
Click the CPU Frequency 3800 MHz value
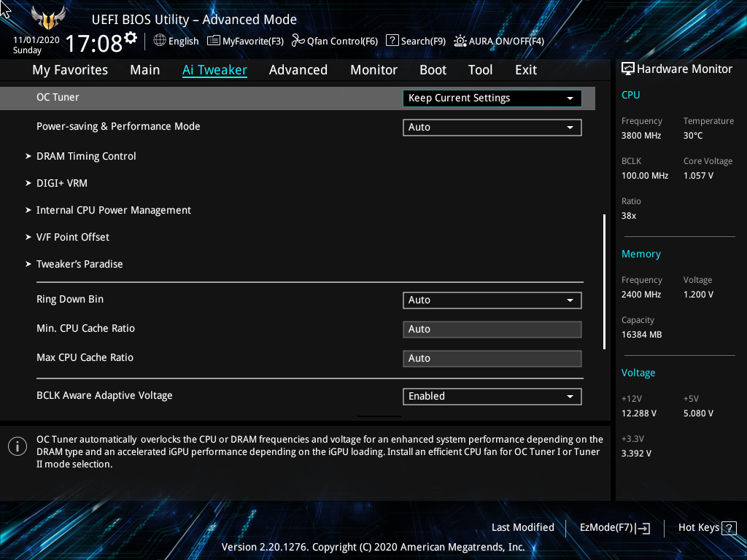click(x=640, y=136)
